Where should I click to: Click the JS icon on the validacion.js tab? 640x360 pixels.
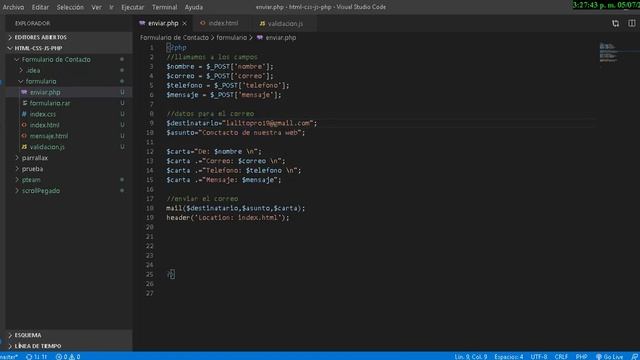(x=262, y=24)
